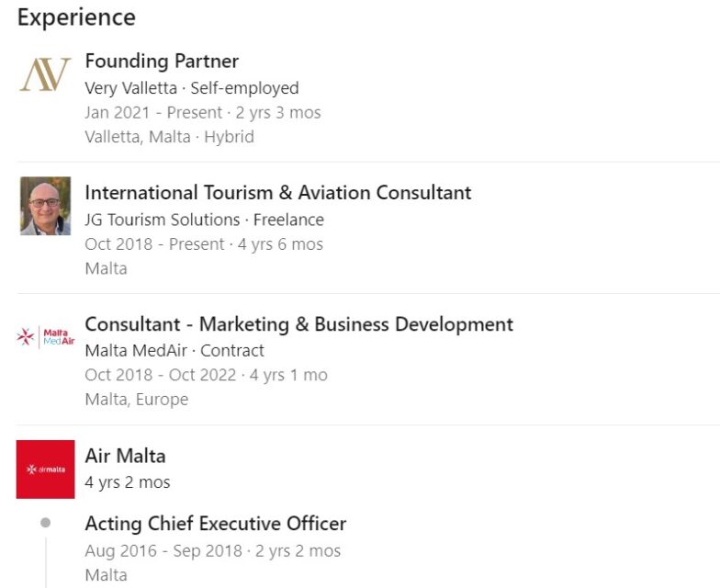Click Air Malta's 4 yrs 2 mos duration
The image size is (720, 588).
(127, 482)
